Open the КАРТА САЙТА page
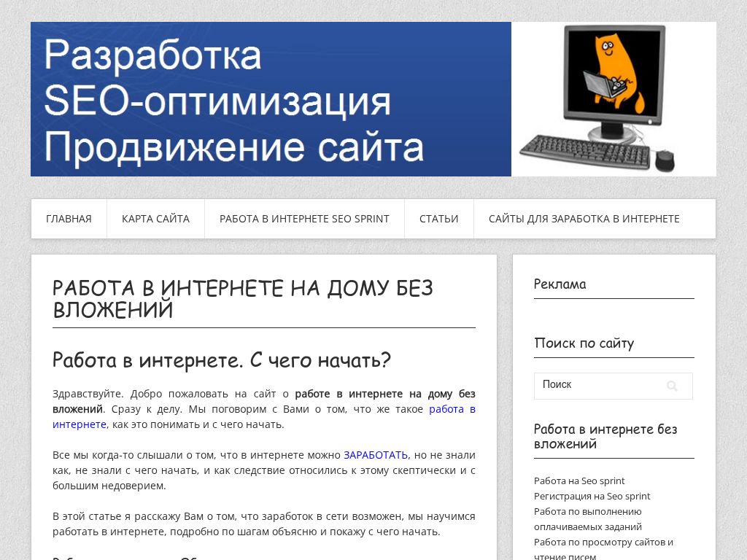The height and width of the screenshot is (560, 747). pos(155,218)
